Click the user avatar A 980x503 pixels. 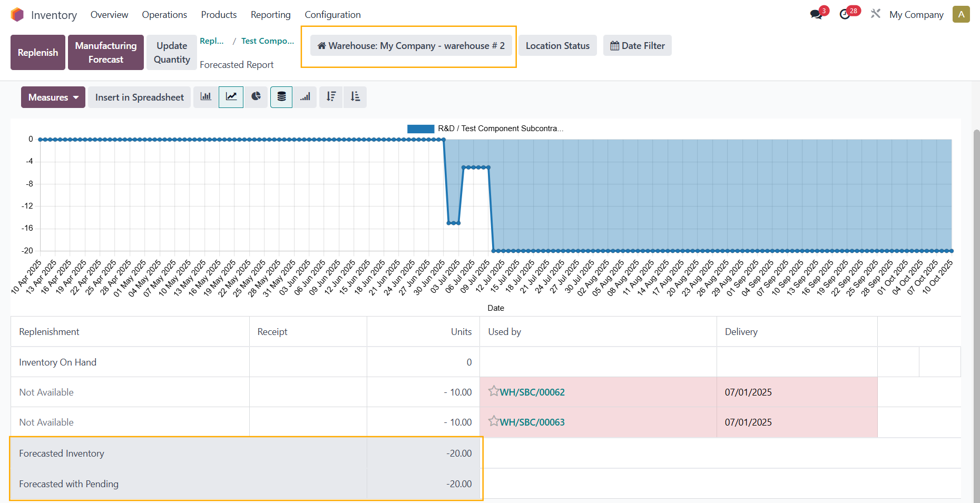pos(961,14)
